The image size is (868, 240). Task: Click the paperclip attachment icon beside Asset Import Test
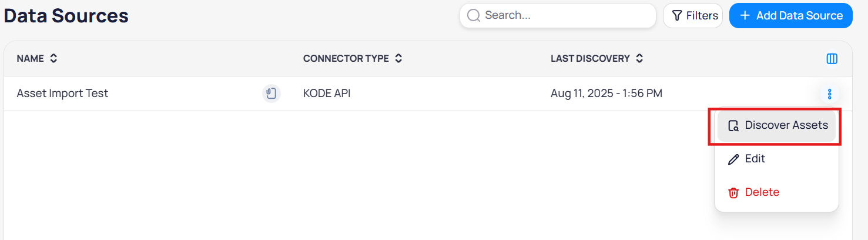pyautogui.click(x=271, y=94)
